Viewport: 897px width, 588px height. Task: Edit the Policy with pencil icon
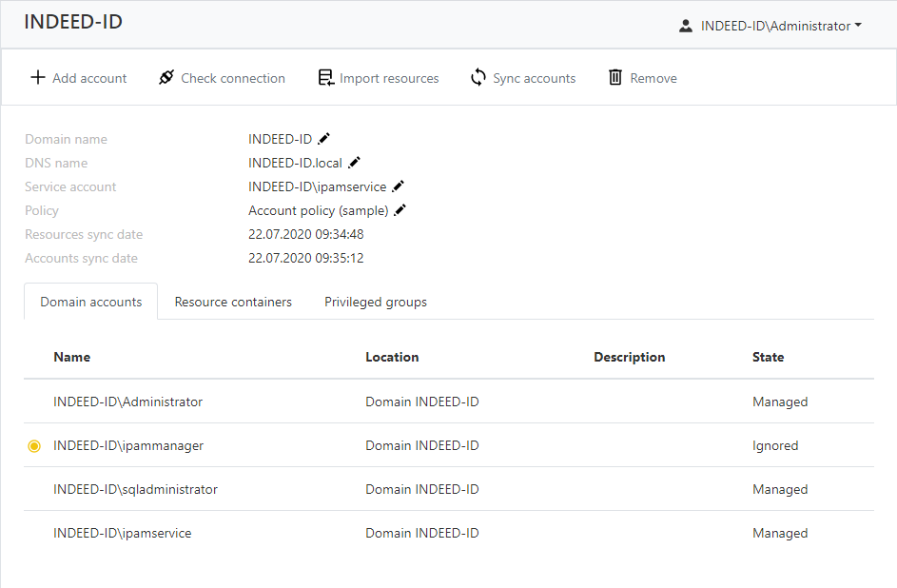coord(400,210)
